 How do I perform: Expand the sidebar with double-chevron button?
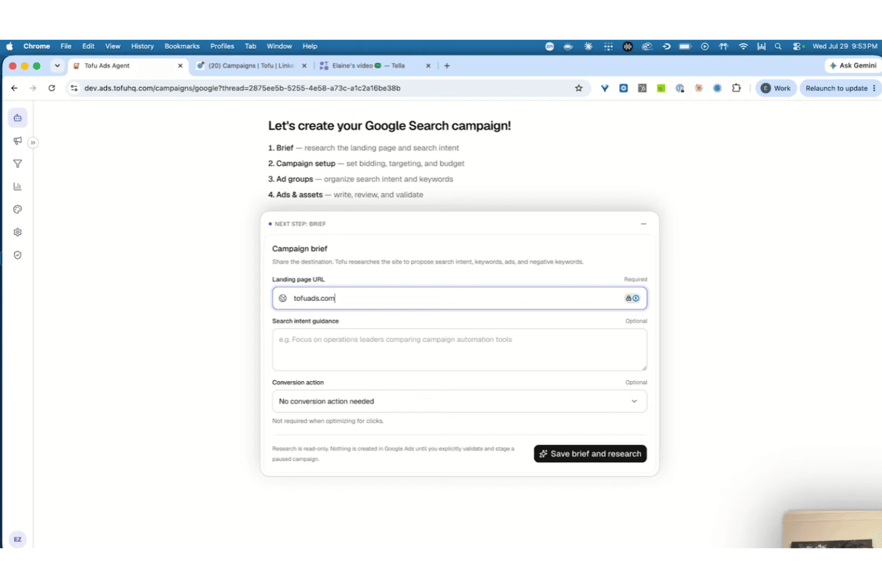(33, 142)
